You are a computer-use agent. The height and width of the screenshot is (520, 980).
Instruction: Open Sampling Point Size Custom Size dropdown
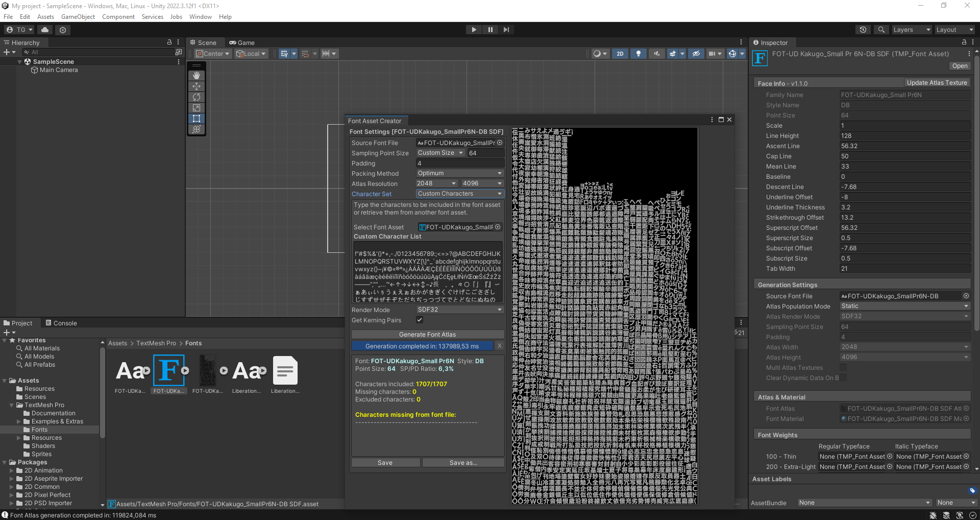pos(440,153)
